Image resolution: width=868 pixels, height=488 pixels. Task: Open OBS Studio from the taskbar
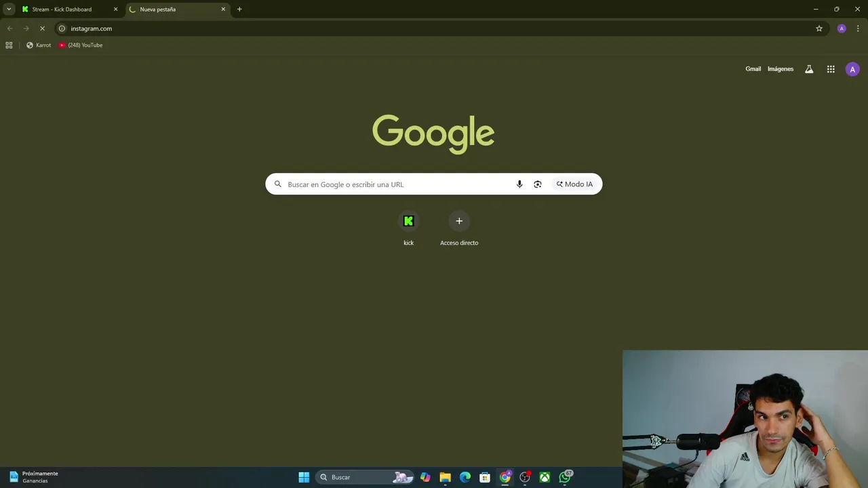coord(525,477)
